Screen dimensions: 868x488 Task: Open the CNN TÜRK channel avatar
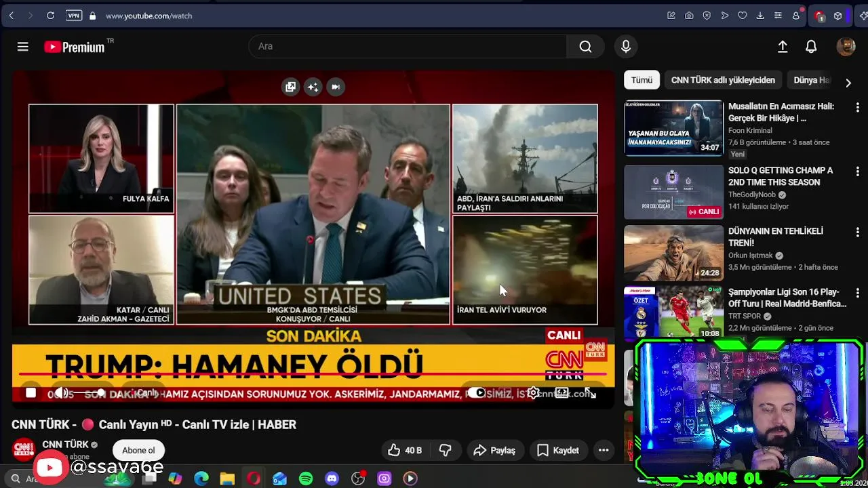pos(24,449)
